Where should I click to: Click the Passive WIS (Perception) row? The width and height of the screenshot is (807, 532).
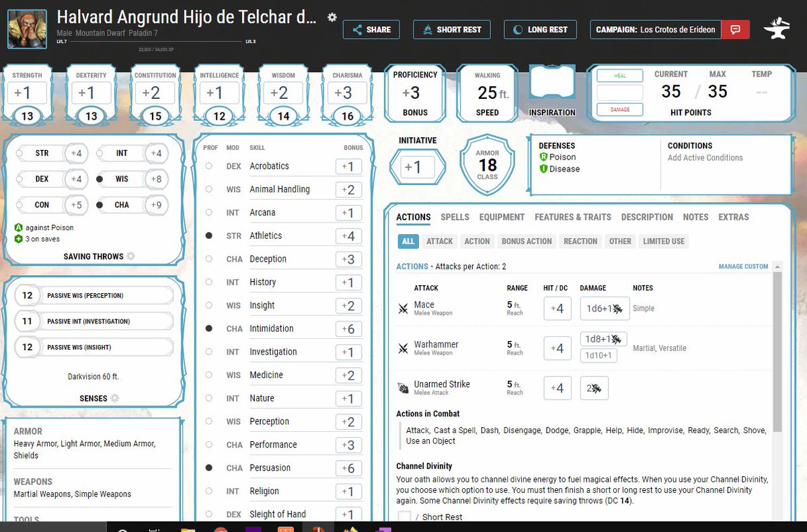93,295
